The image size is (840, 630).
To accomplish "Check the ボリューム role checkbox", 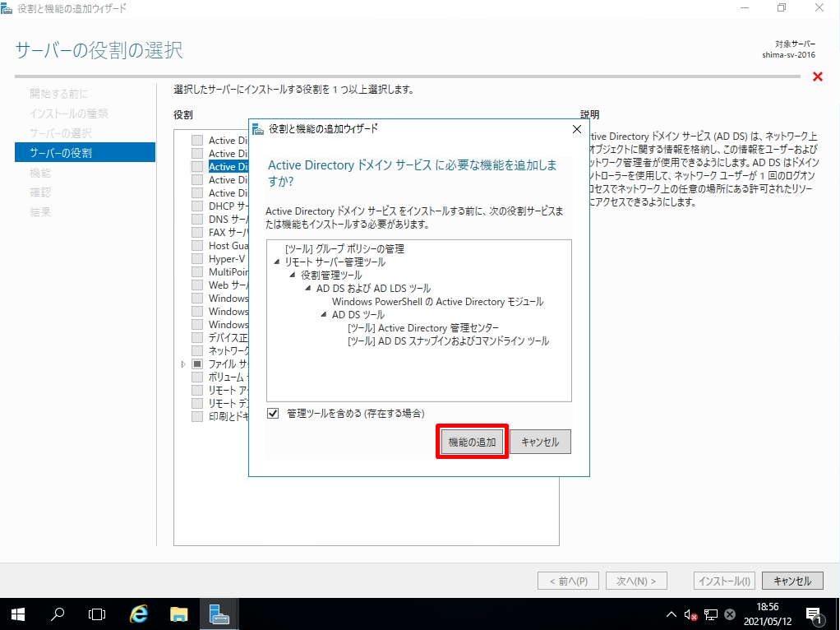I will (198, 377).
